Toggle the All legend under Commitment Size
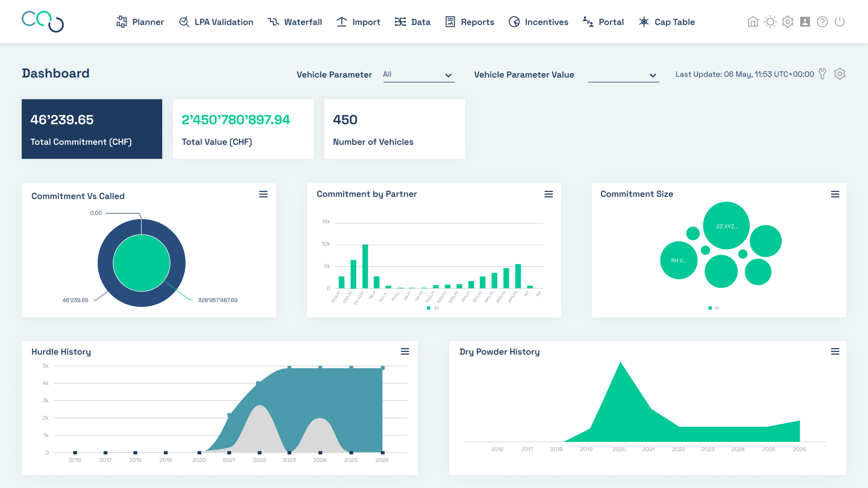 (714, 308)
